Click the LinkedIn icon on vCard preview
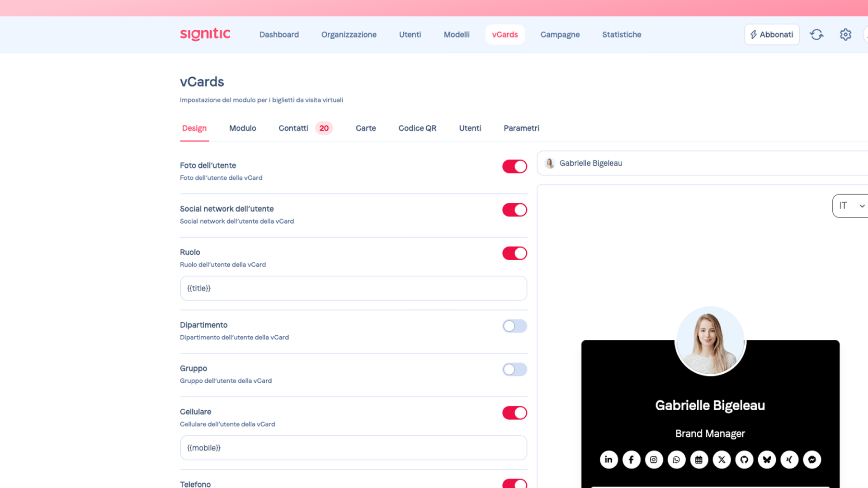The width and height of the screenshot is (868, 488). coord(609,460)
